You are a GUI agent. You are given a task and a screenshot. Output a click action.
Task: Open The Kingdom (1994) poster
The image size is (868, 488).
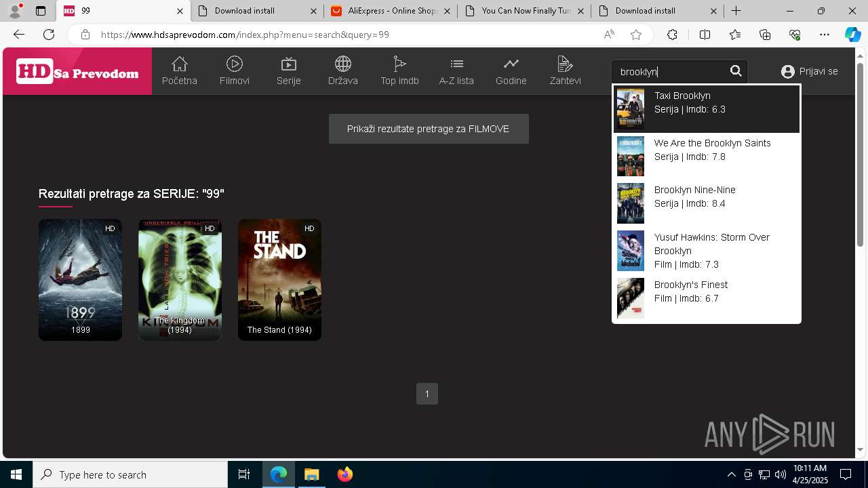[x=180, y=279]
